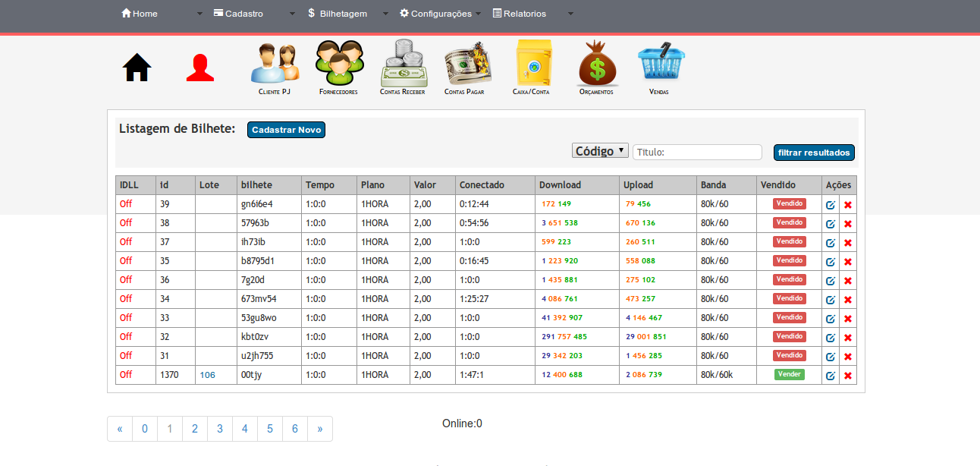The image size is (980, 466).
Task: Click the bilhete column header
Action: [x=269, y=185]
